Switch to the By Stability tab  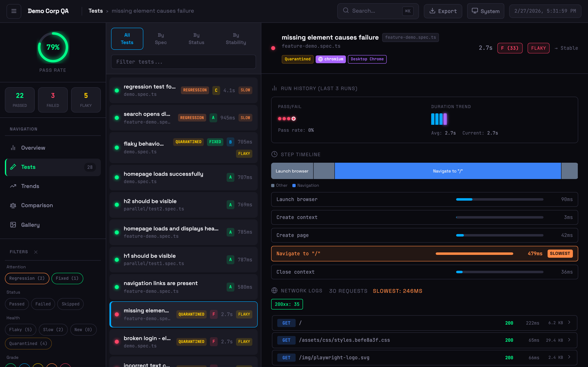click(x=236, y=39)
